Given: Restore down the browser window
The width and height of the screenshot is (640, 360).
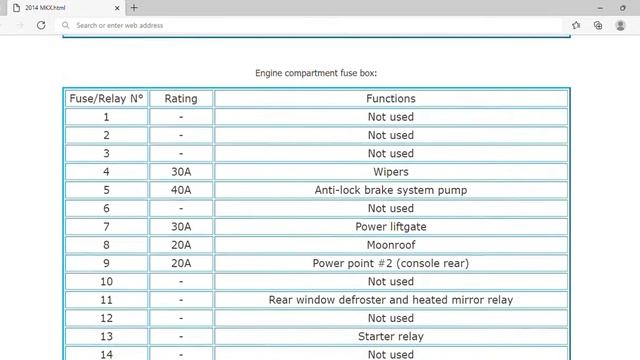Looking at the screenshot, I should coord(623,8).
